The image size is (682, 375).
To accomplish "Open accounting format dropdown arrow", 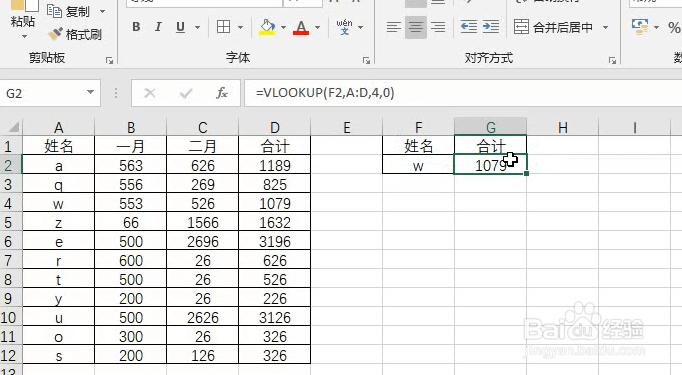I will pos(656,27).
